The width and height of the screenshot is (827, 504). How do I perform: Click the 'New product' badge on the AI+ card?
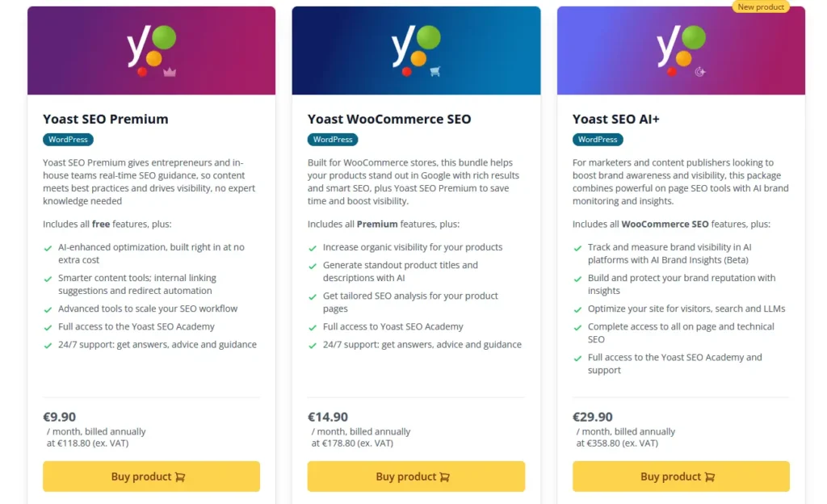(760, 6)
